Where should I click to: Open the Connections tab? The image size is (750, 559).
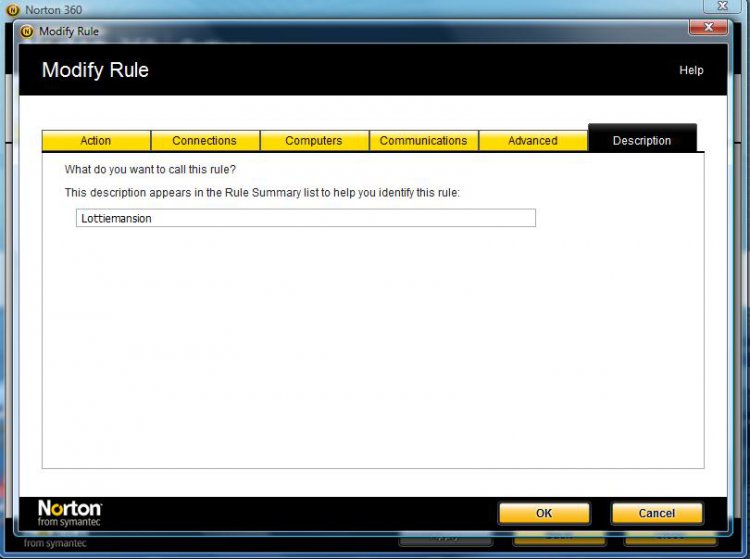tap(204, 141)
